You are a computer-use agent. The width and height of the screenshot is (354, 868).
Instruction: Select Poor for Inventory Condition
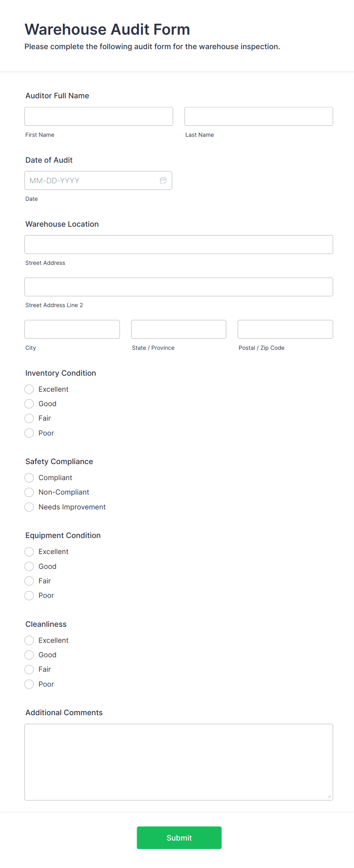29,433
